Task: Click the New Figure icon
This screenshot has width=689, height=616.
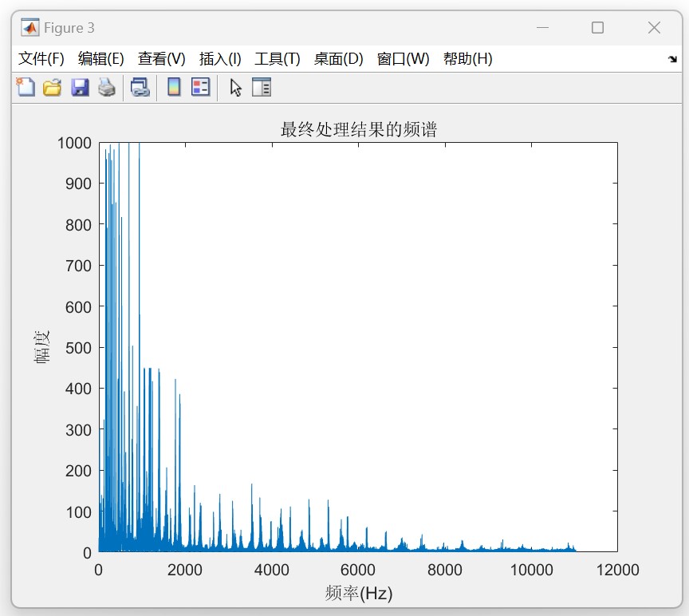Action: point(26,87)
